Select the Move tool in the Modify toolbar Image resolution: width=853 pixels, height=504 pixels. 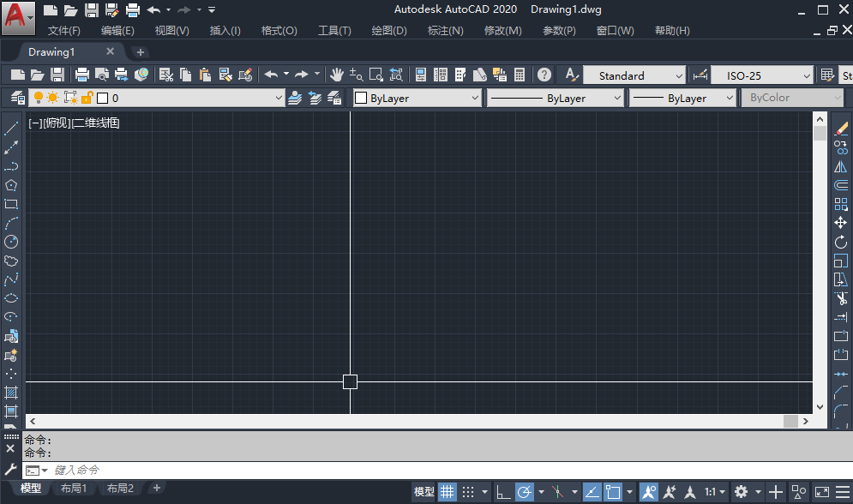click(841, 223)
